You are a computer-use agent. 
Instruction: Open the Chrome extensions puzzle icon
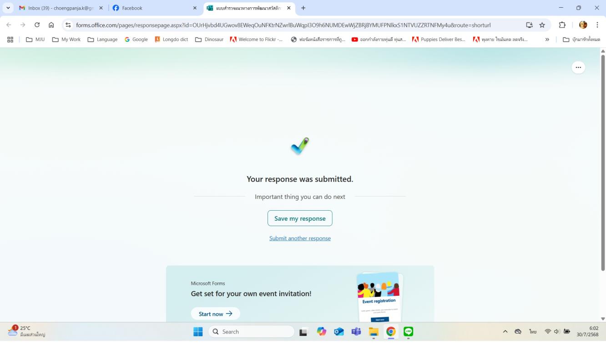pos(562,25)
